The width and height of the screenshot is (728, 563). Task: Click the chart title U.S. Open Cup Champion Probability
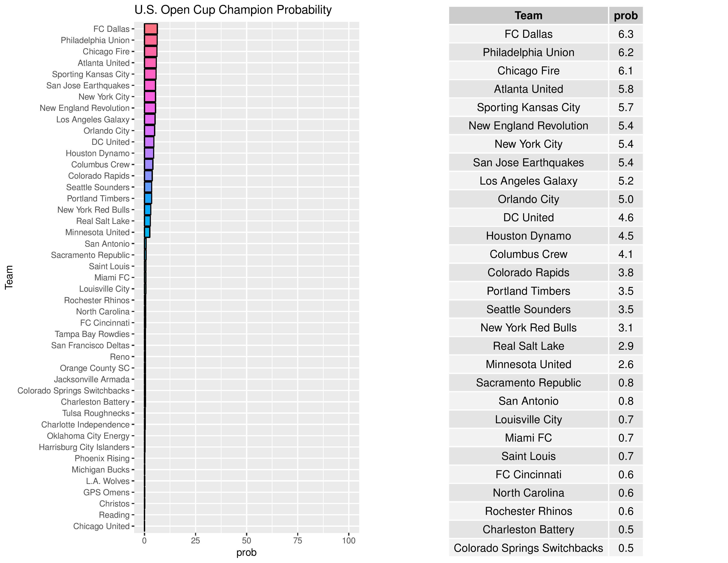tap(233, 10)
